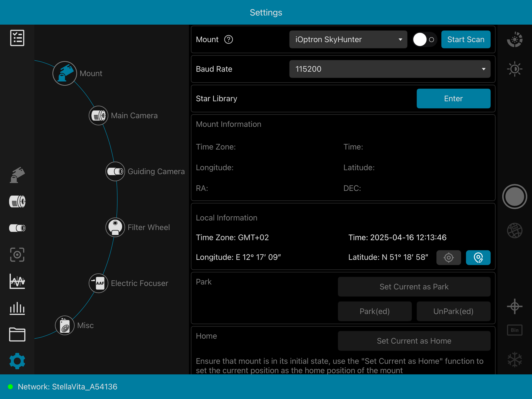Click the Local Information heading
Image resolution: width=532 pixels, height=399 pixels.
pos(227,218)
